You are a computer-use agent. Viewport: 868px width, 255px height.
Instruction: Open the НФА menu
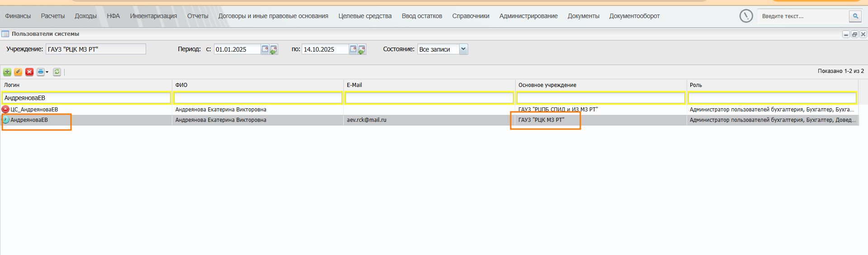(114, 16)
